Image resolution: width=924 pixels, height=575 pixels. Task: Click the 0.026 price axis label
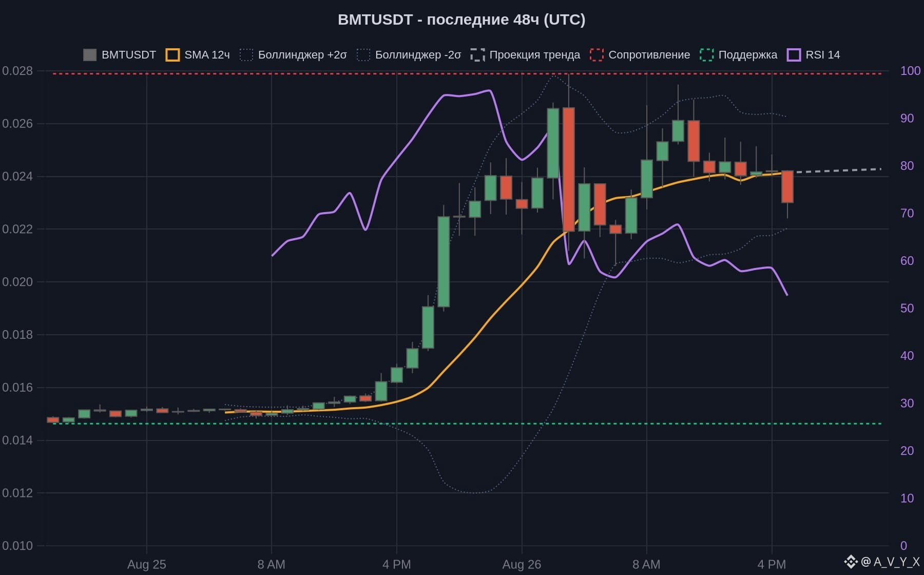pos(17,124)
